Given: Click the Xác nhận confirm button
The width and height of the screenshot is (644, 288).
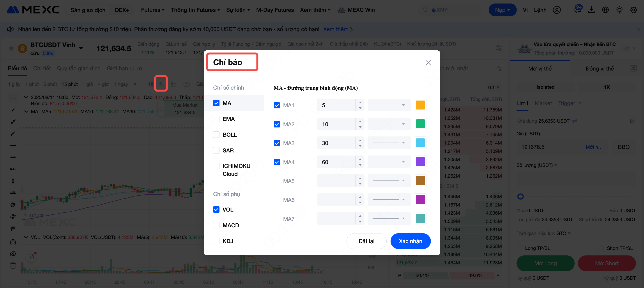Looking at the screenshot, I should pos(410,241).
